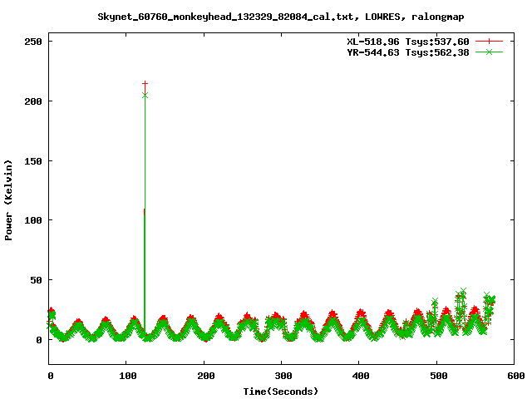Click the red XL legend line sample
The width and height of the screenshot is (532, 399).
click(489, 42)
